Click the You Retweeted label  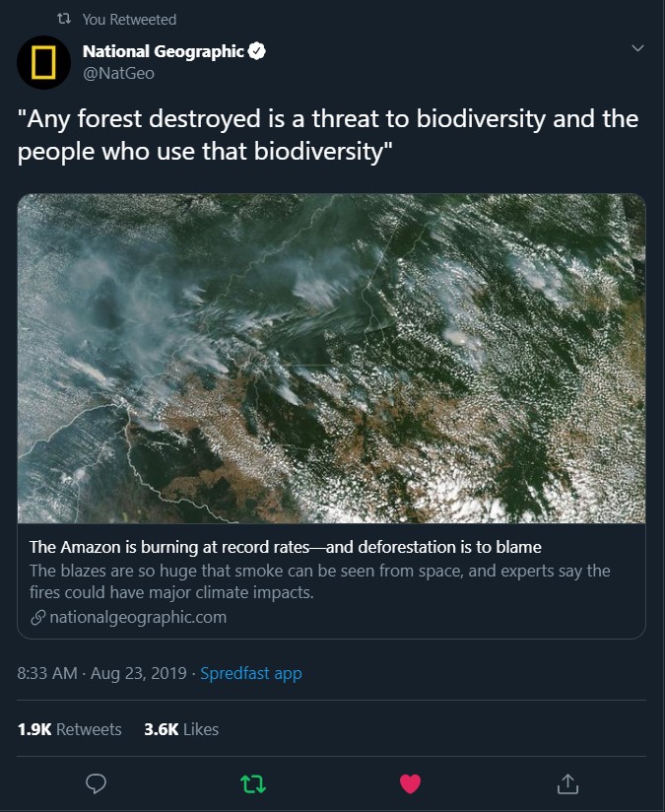pyautogui.click(x=129, y=20)
